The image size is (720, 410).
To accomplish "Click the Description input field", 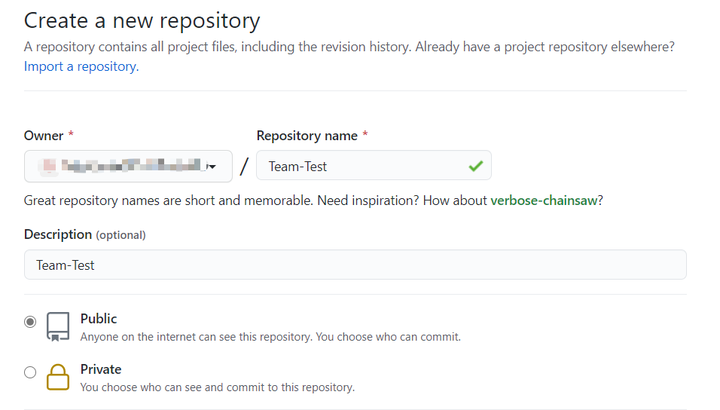I will pos(355,264).
